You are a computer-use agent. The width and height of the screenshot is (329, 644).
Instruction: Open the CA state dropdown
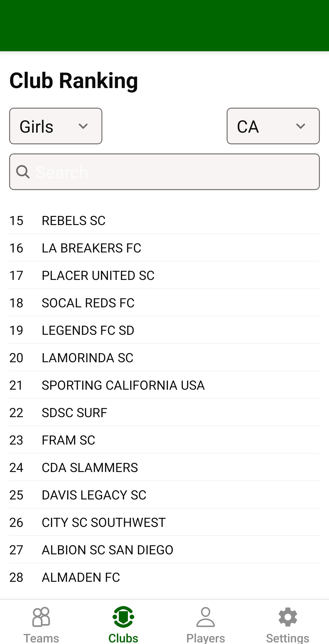coord(273,126)
